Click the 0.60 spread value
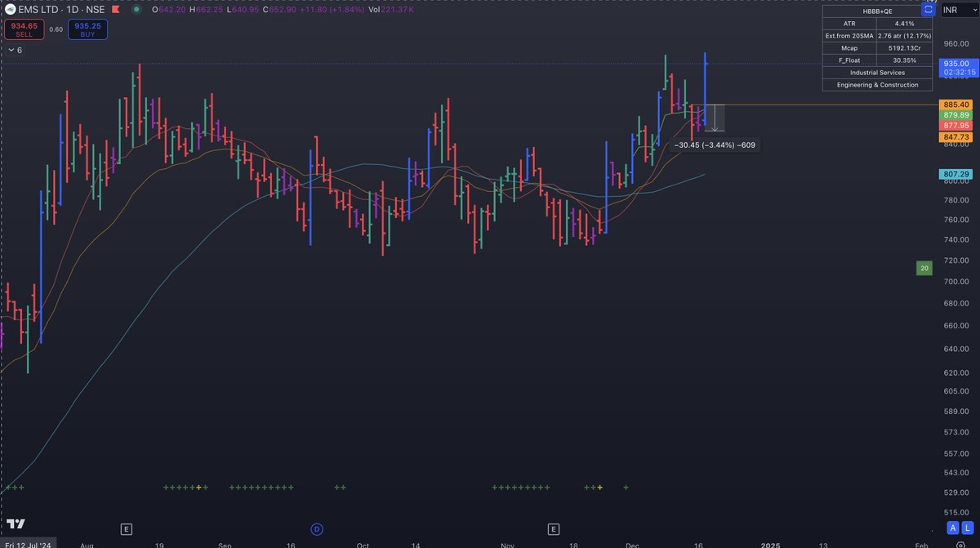This screenshot has height=548, width=980. 56,29
